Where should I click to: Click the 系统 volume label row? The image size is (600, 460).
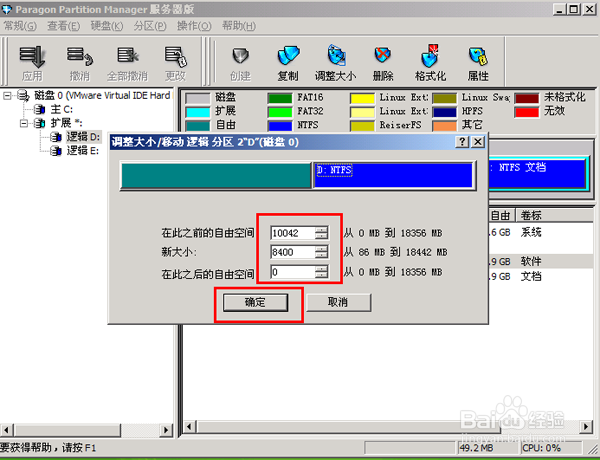tap(531, 232)
